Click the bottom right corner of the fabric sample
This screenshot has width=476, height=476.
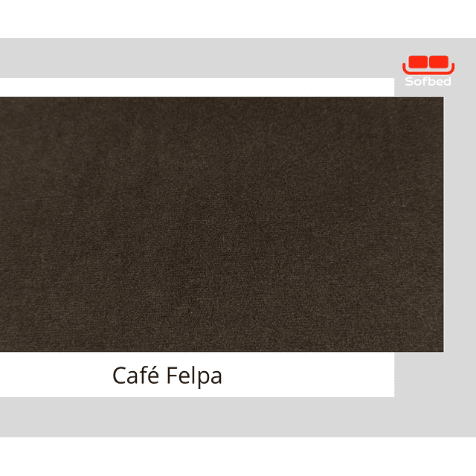coord(443,351)
